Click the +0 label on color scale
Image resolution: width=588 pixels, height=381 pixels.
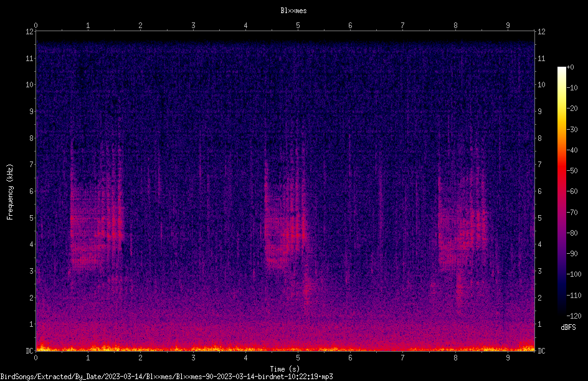coord(570,67)
